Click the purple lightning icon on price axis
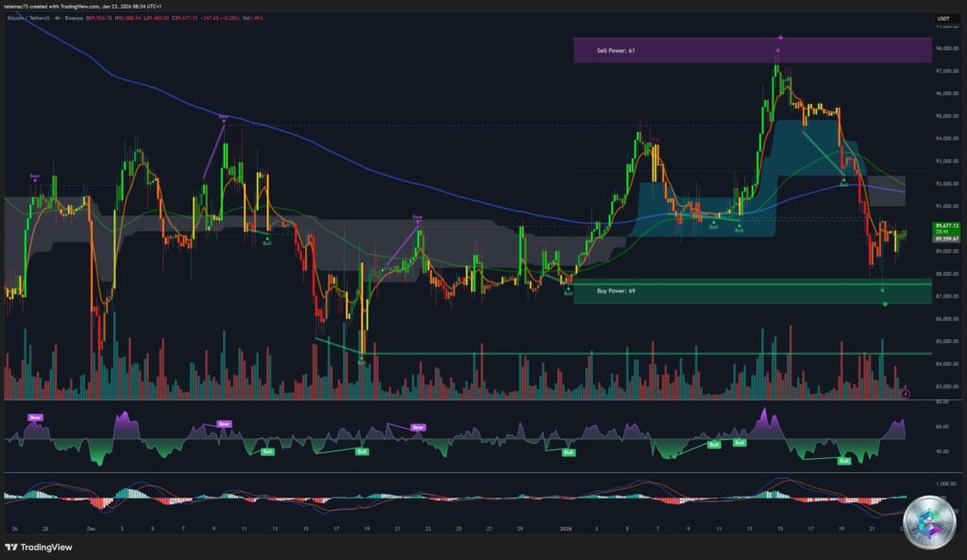 [x=906, y=394]
